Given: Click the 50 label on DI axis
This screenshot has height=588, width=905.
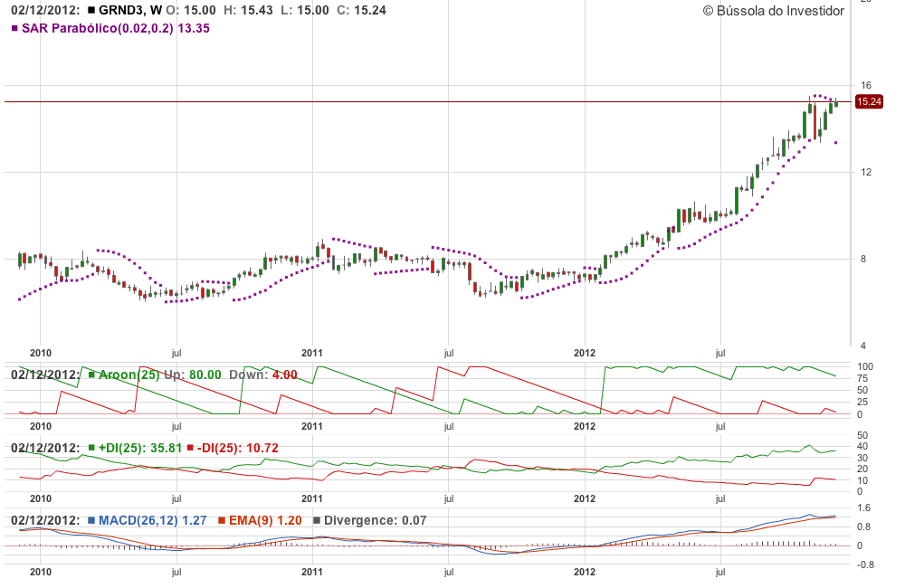Looking at the screenshot, I should (x=862, y=436).
